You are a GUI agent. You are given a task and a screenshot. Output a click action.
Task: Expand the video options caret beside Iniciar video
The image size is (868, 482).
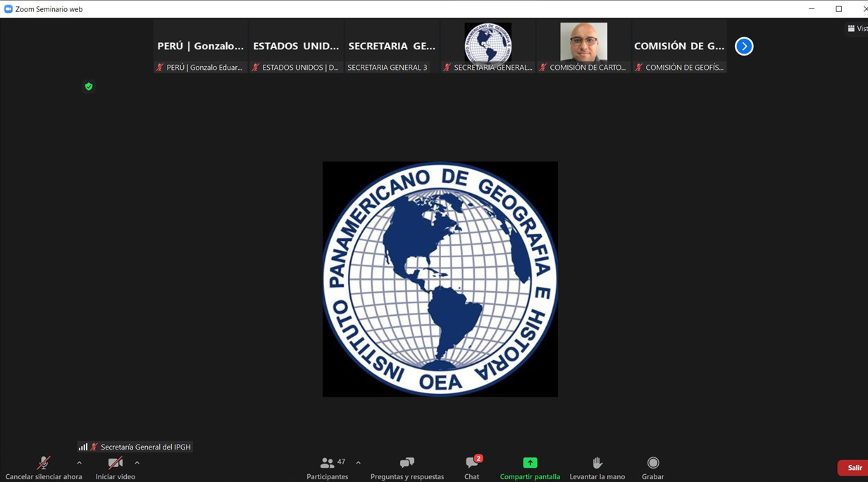(x=137, y=463)
